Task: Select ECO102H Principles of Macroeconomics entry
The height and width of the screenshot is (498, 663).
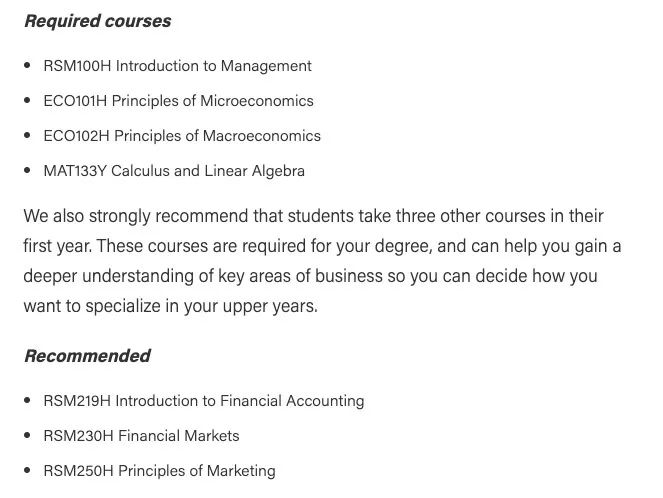Action: [x=182, y=136]
